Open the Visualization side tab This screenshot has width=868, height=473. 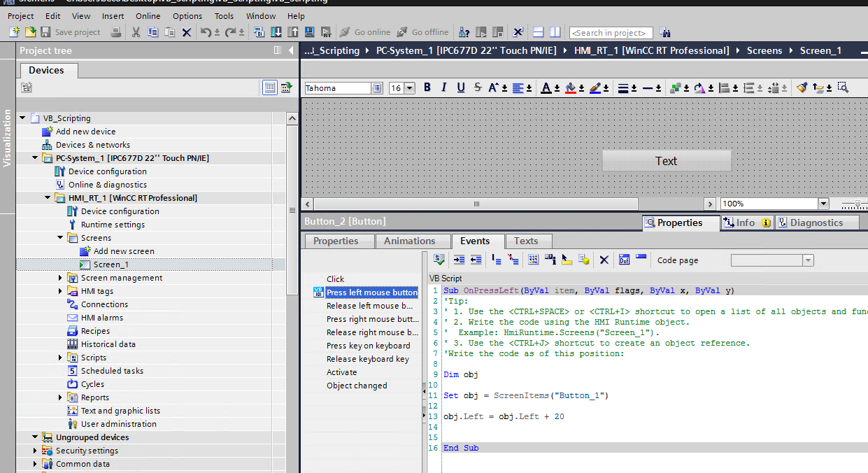(x=8, y=138)
